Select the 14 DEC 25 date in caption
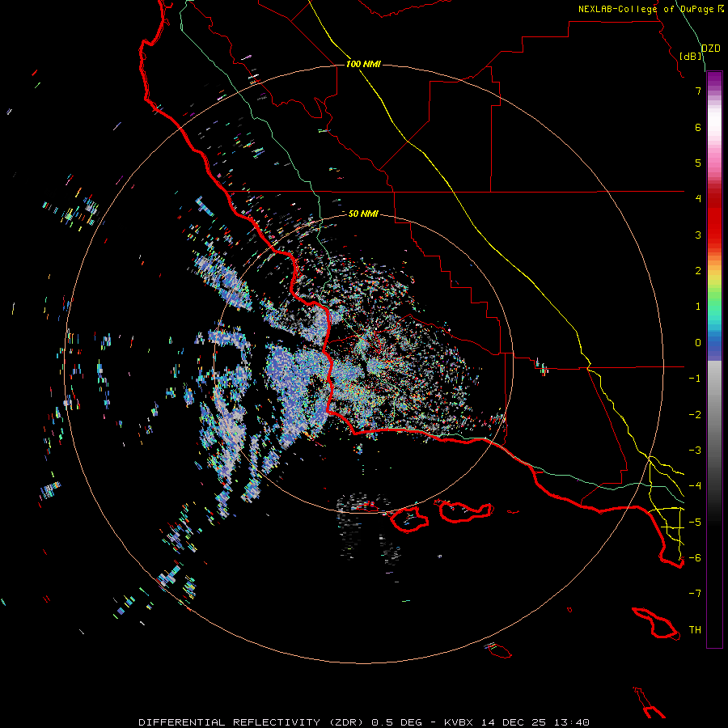The height and width of the screenshot is (728, 728). pos(516,722)
